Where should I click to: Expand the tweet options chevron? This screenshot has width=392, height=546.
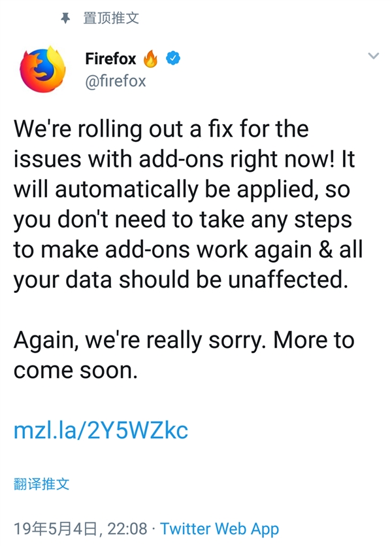coord(374,56)
